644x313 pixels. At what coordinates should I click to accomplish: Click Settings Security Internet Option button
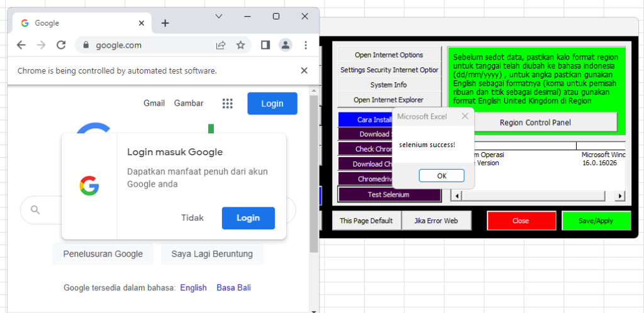389,70
